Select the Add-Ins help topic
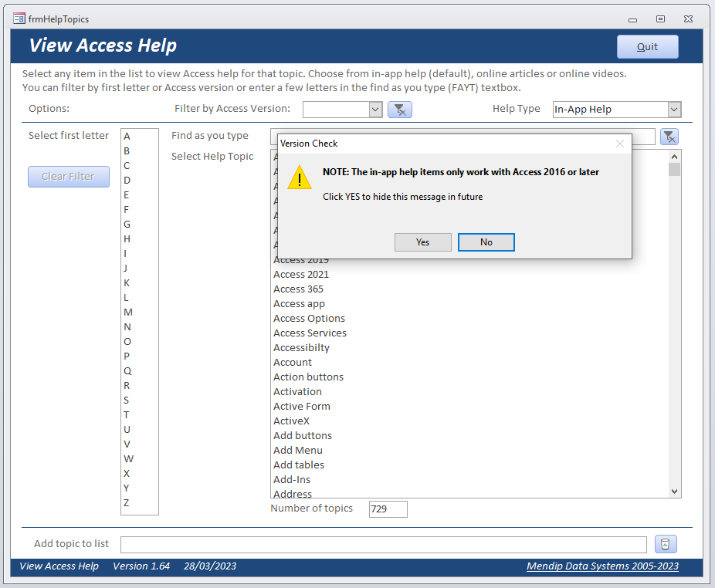Image resolution: width=715 pixels, height=588 pixels. (x=292, y=479)
